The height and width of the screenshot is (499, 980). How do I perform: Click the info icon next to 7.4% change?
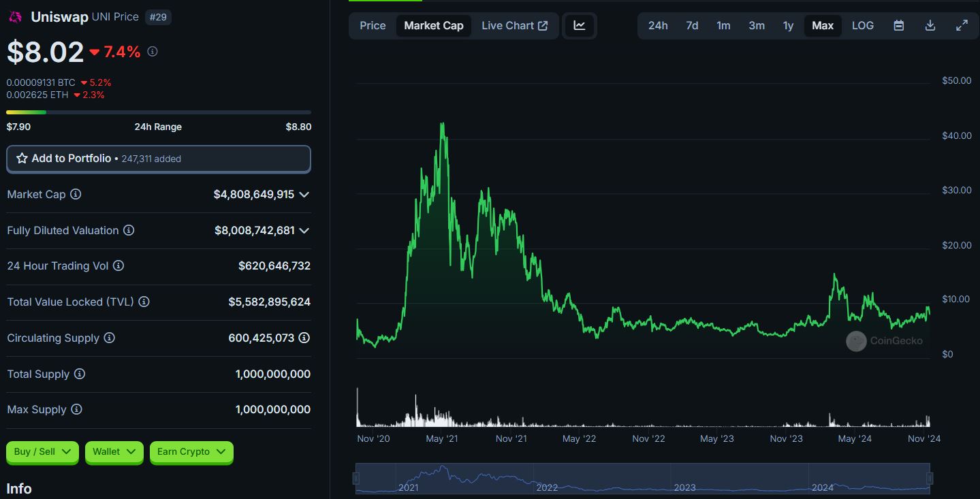click(x=153, y=51)
